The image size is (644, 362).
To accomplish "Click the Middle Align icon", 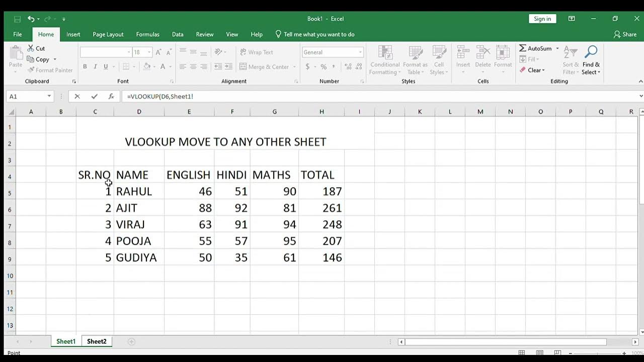I will point(193,52).
